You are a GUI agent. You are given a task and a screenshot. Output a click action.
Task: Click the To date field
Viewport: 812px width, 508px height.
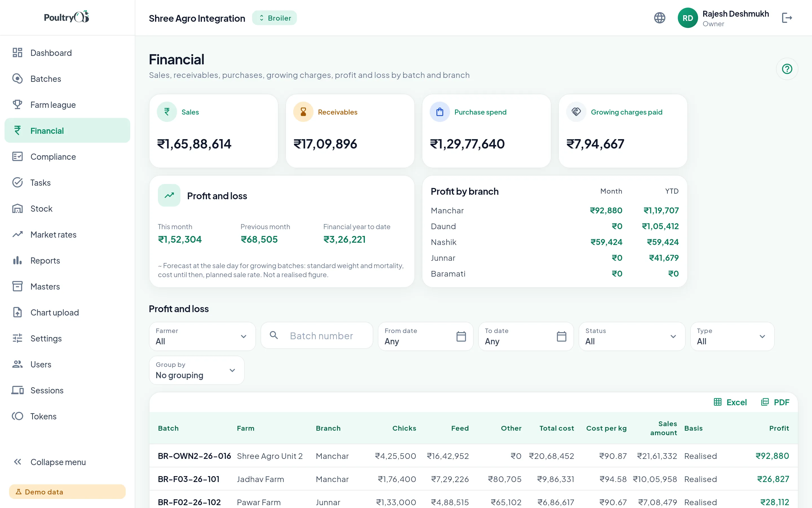point(526,336)
